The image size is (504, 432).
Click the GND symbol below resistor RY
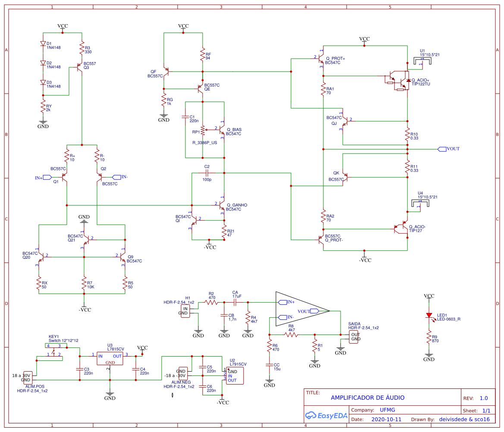[42, 122]
